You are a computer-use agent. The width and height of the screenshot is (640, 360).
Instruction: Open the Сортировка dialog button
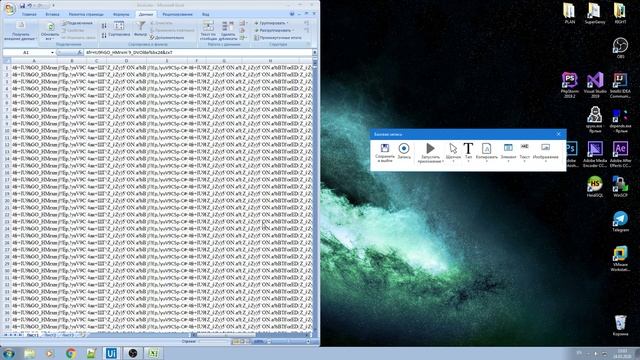[120, 29]
